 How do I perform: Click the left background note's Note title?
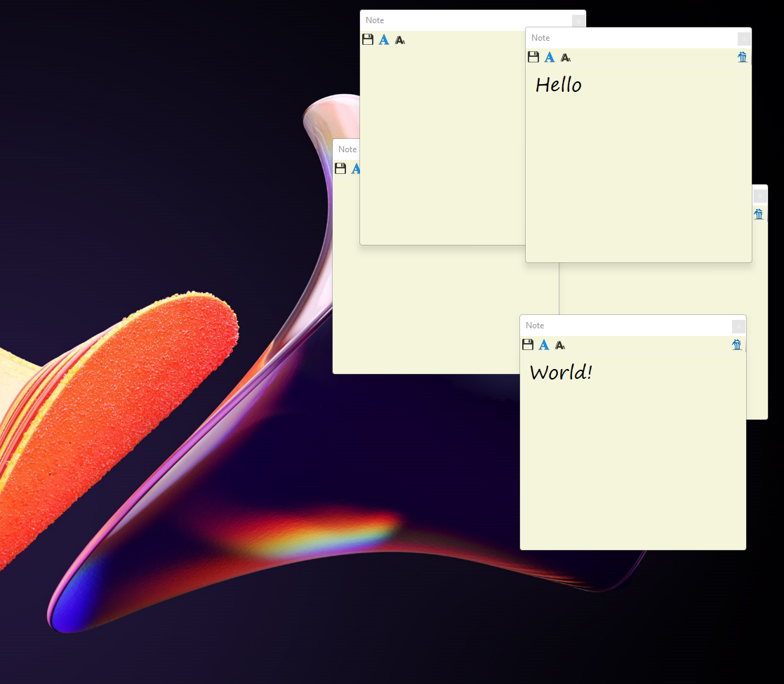pos(347,149)
